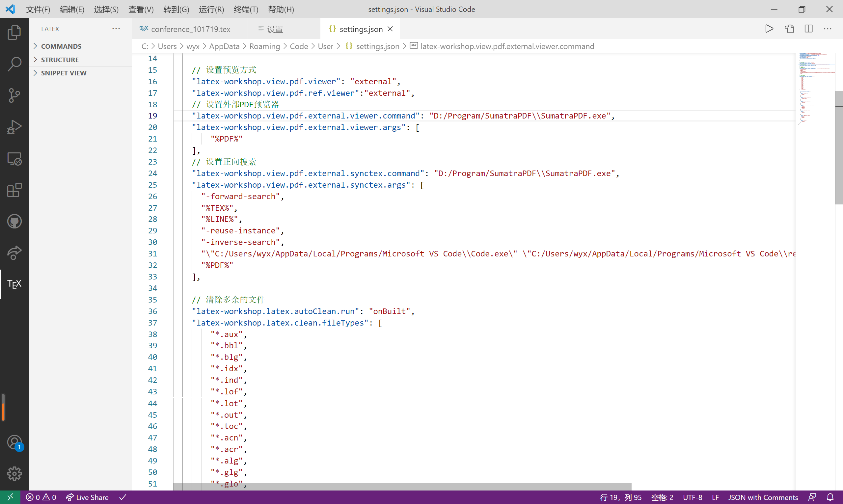Viewport: 843px width, 504px height.
Task: Start a Live Share session
Action: [x=87, y=497]
